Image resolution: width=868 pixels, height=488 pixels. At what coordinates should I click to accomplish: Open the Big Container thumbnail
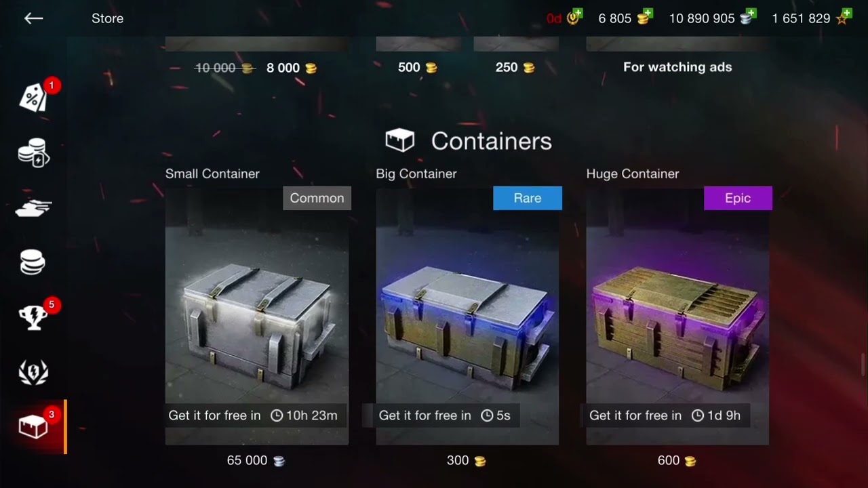click(x=467, y=316)
